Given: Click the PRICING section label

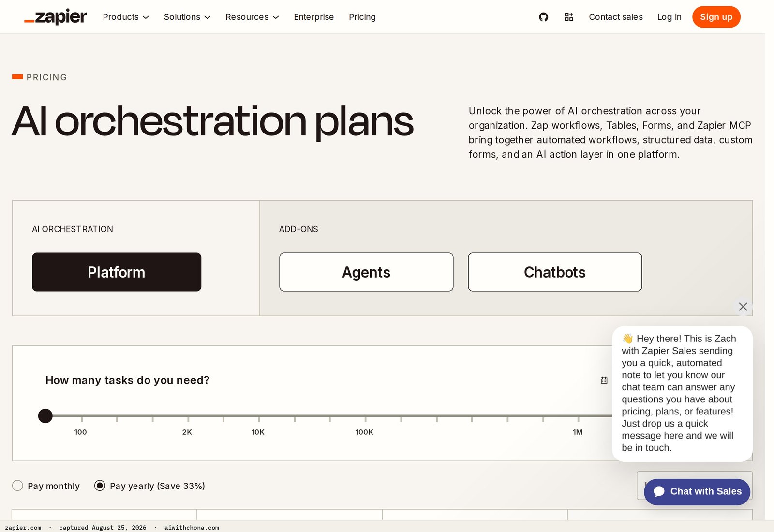Looking at the screenshot, I should (46, 77).
